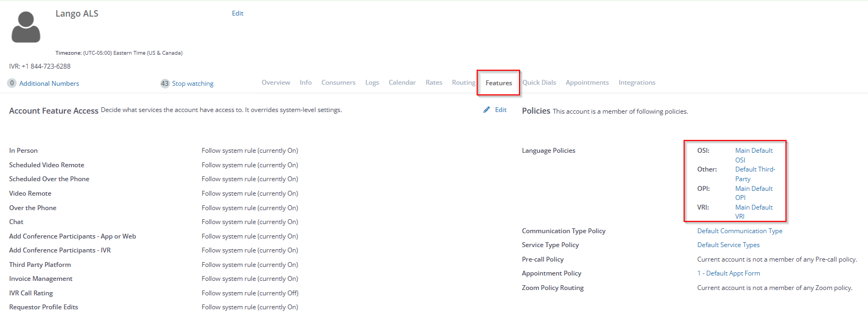Click the user avatar profile icon
Viewport: 868px width, 320px height.
click(26, 27)
